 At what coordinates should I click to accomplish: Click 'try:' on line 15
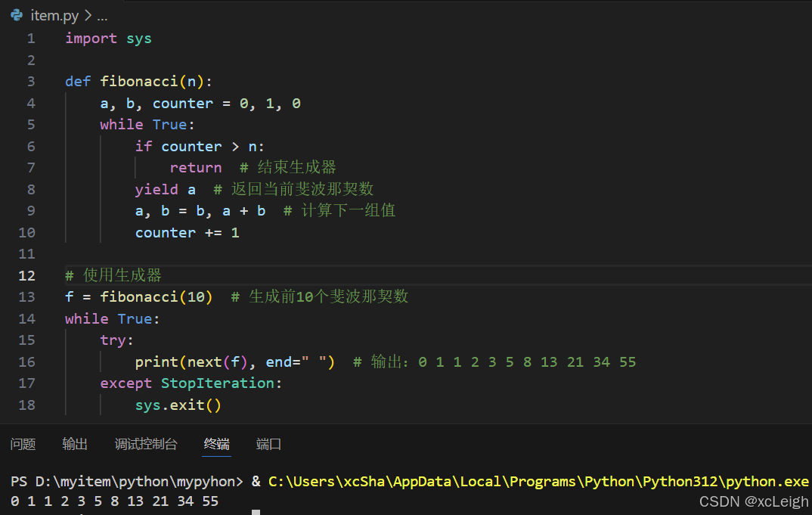coord(117,340)
